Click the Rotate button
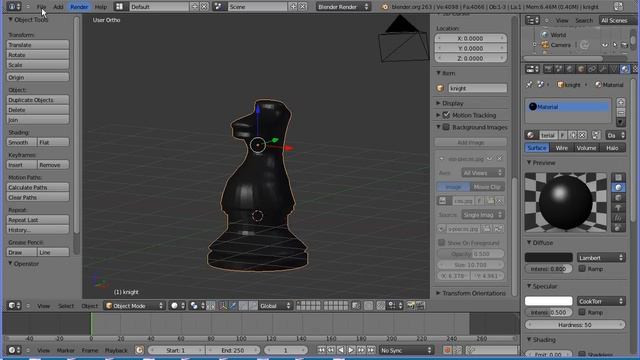 coord(38,55)
